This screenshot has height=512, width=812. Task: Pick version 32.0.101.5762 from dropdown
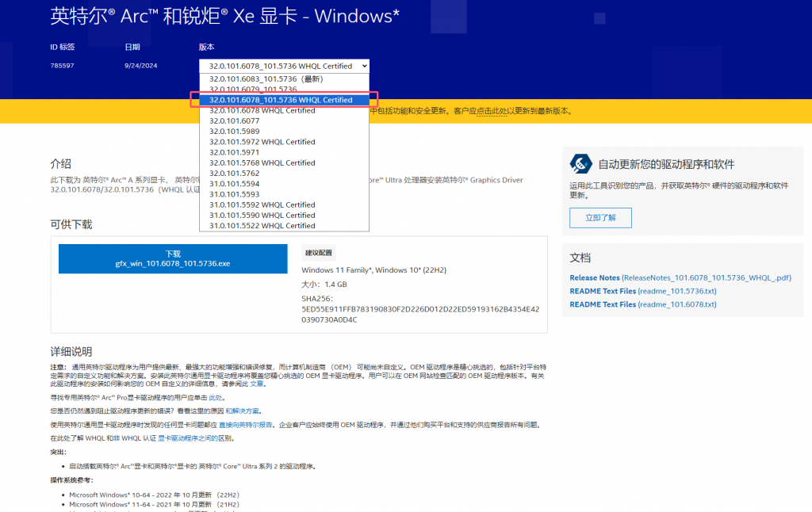tap(234, 173)
